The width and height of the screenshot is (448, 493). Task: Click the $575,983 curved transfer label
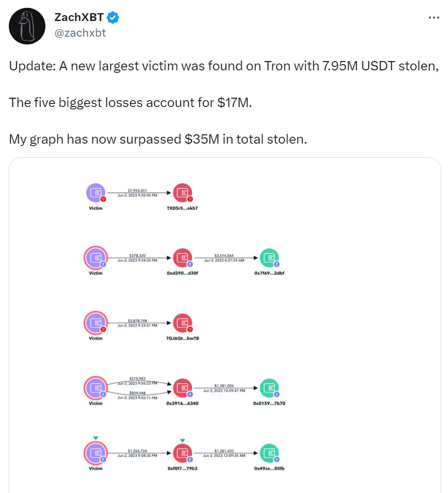coord(137,379)
